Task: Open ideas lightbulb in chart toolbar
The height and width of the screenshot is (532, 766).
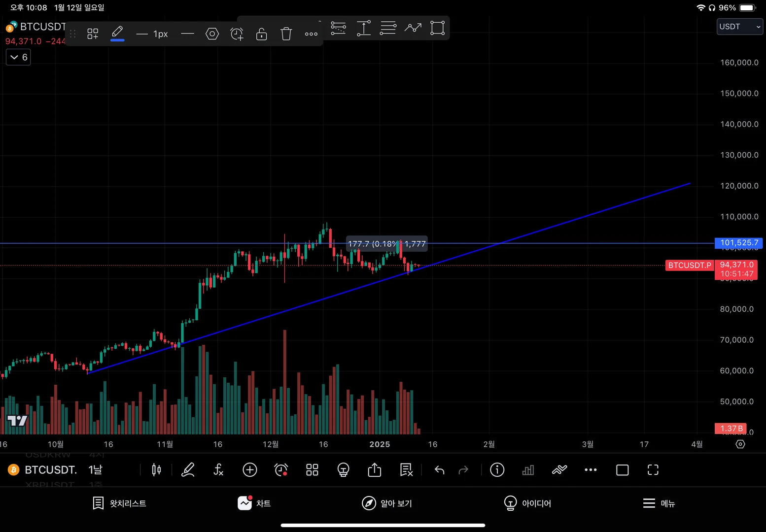Action: (343, 470)
